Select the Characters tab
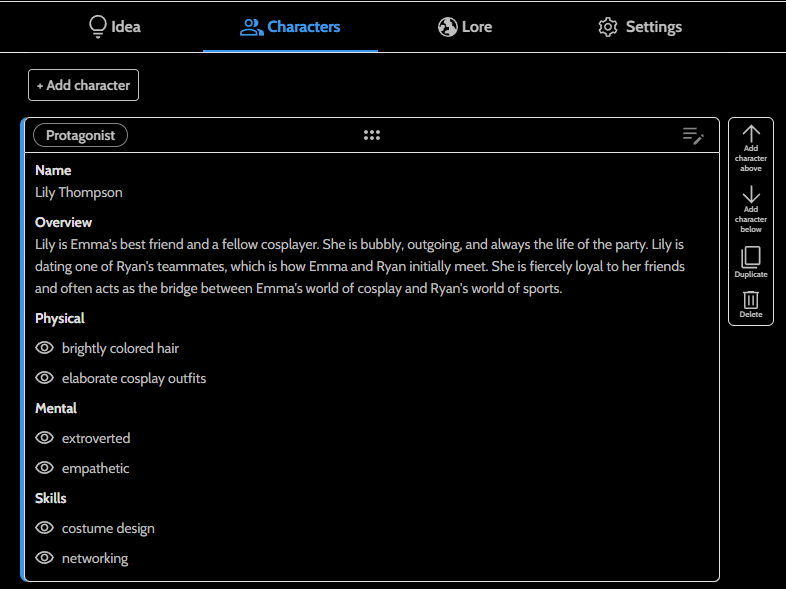786x589 pixels. (290, 27)
